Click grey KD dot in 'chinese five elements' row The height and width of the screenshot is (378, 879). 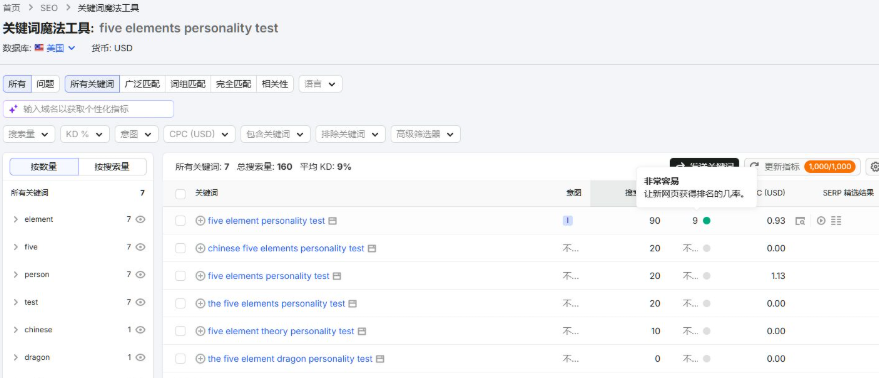tap(706, 248)
